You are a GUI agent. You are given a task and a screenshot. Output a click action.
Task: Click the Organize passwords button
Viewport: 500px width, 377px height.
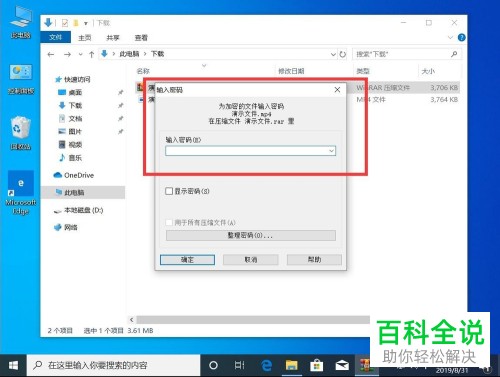click(251, 235)
